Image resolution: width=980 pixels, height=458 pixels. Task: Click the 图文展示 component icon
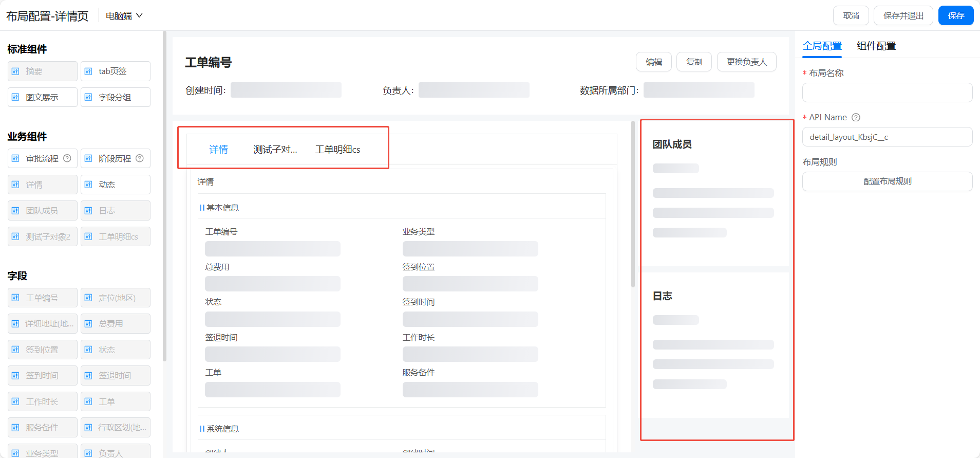point(15,97)
